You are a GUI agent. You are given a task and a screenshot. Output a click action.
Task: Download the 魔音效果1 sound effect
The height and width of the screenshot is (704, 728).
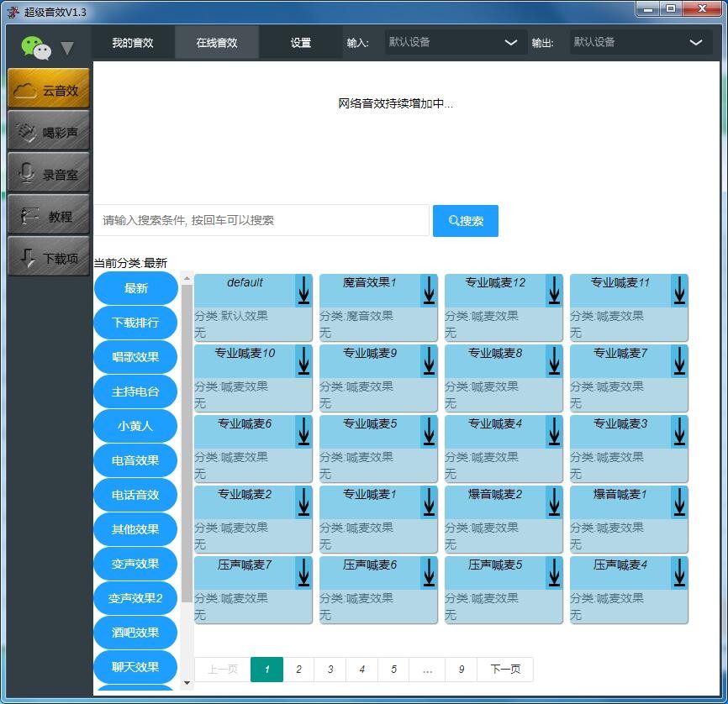tap(429, 291)
